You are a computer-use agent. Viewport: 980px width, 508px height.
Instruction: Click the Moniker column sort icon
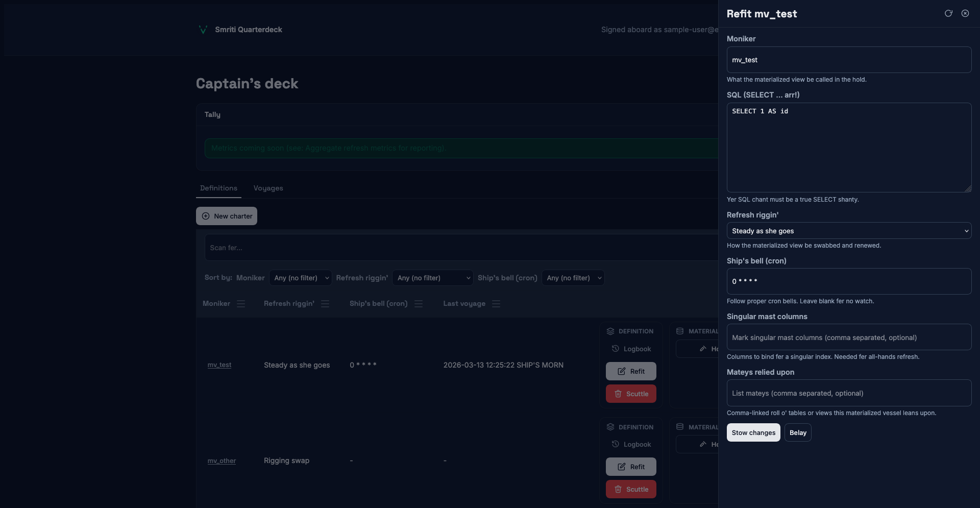[x=241, y=304]
